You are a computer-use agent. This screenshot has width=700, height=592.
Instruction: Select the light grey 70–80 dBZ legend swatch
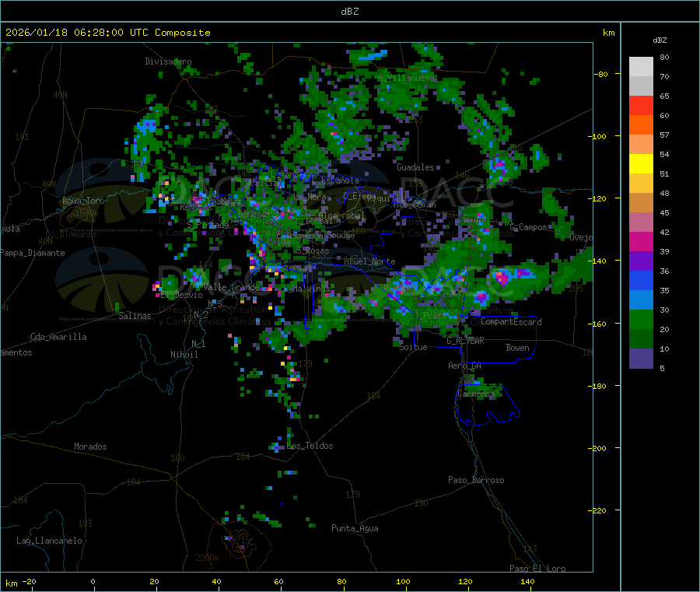click(x=641, y=67)
